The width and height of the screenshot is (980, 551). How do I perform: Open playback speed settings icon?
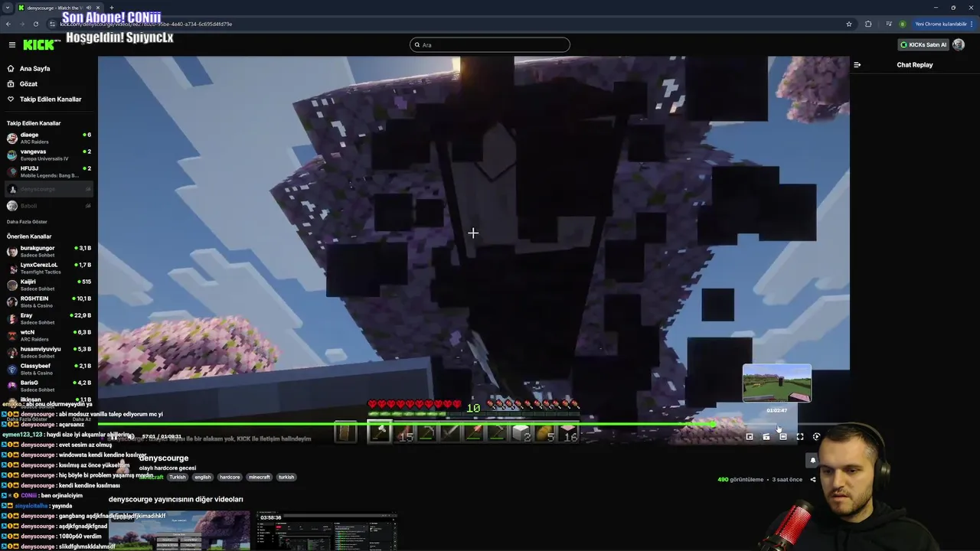[816, 436]
